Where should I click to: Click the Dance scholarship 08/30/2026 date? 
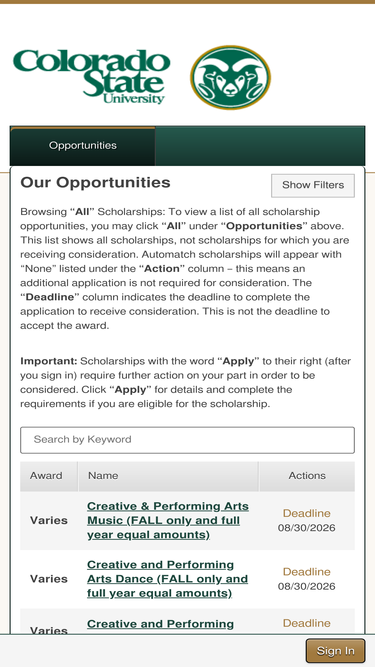coord(307,587)
